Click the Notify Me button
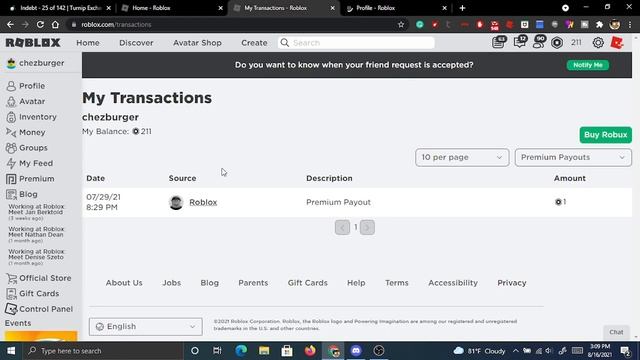The width and height of the screenshot is (640, 360). pyautogui.click(x=588, y=65)
